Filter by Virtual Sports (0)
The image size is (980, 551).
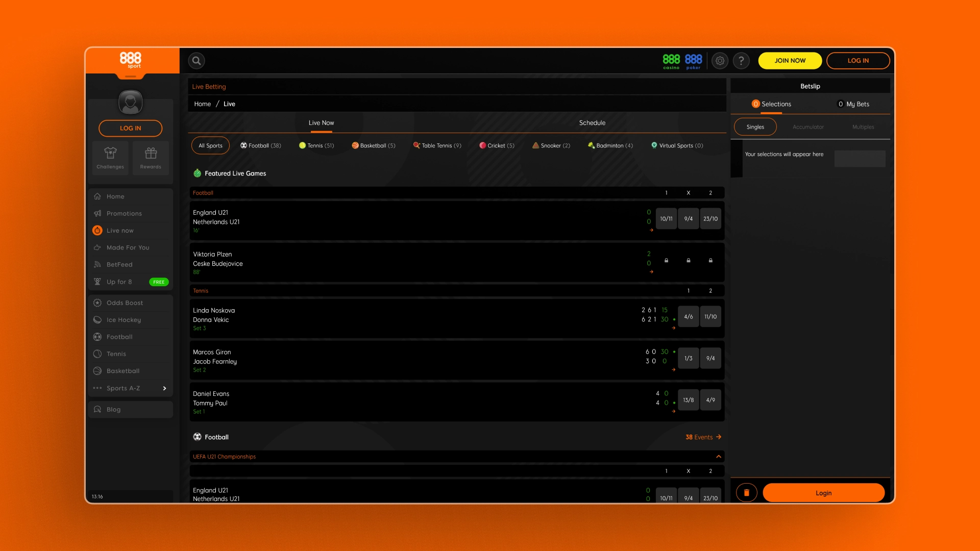tap(677, 145)
